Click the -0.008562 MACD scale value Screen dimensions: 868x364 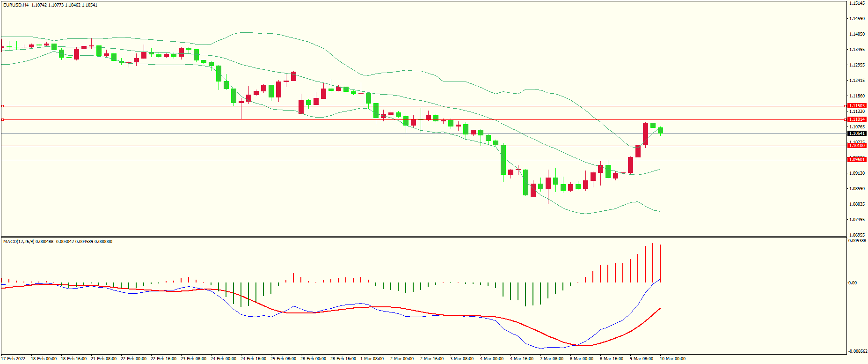[858, 351]
